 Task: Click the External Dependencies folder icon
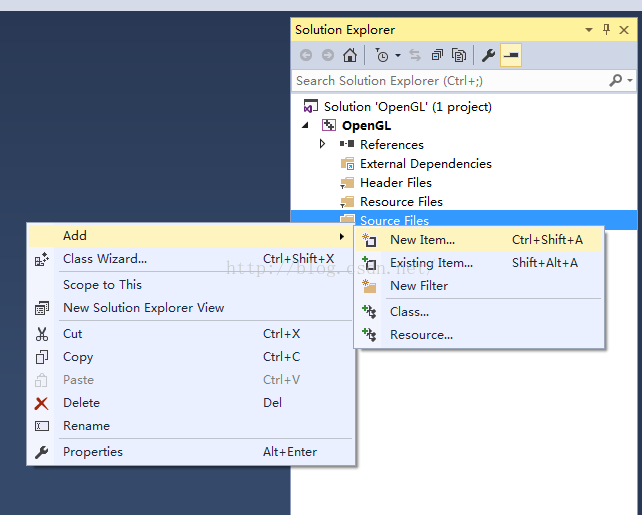(x=347, y=164)
